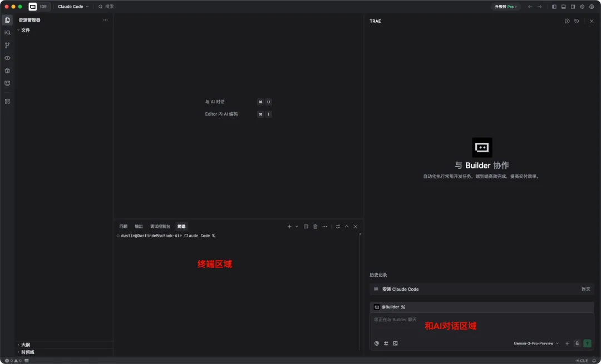Toggle CUE in status bar
This screenshot has height=364, width=601.
tap(582, 361)
